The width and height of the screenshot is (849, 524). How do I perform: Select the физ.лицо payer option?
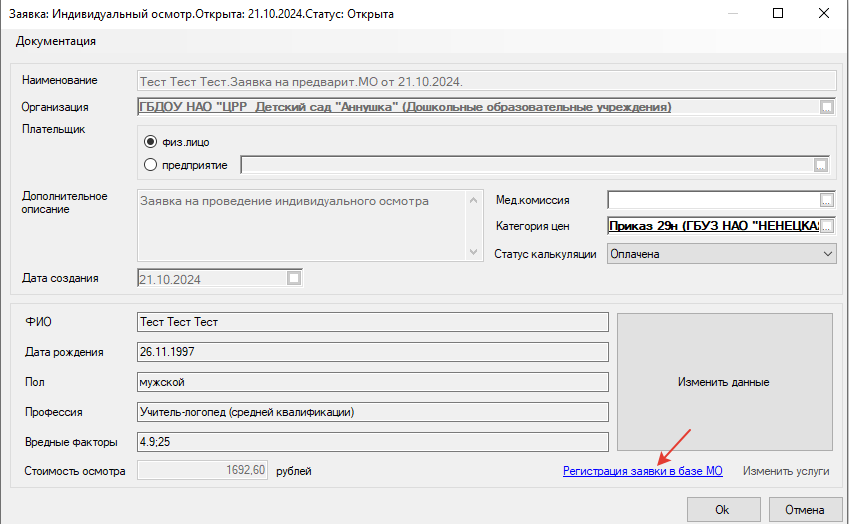tap(152, 142)
